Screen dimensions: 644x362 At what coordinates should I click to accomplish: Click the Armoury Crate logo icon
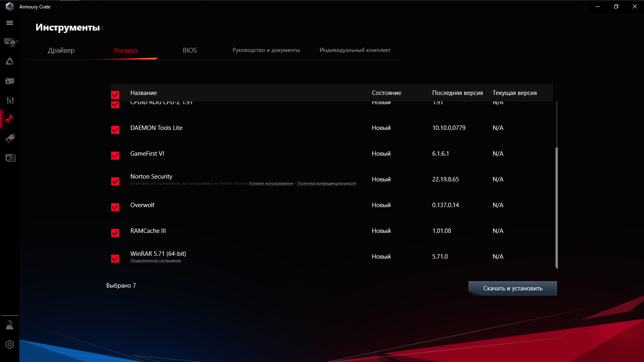click(10, 6)
